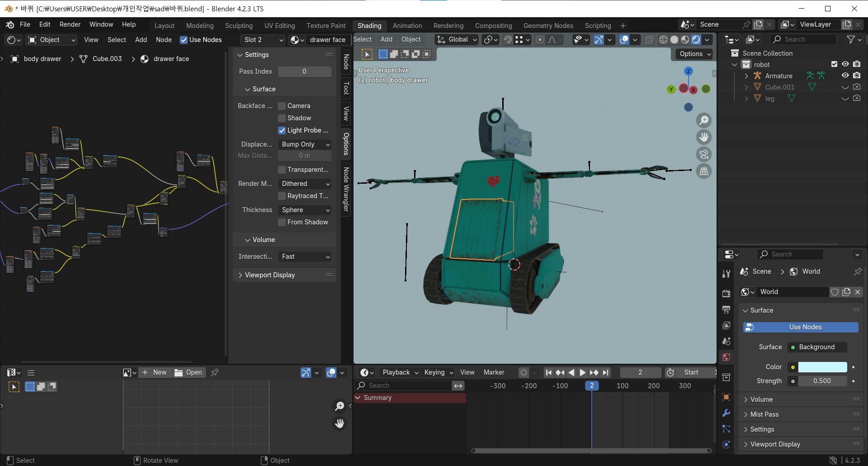The height and width of the screenshot is (466, 868).
Task: Open the Modifiers wrench properties tab
Action: (726, 413)
